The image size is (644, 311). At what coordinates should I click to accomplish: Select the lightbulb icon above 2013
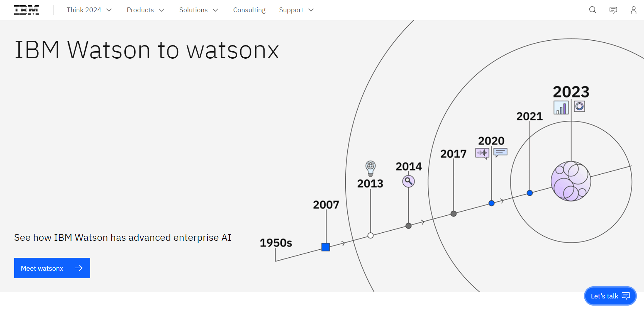point(370,167)
